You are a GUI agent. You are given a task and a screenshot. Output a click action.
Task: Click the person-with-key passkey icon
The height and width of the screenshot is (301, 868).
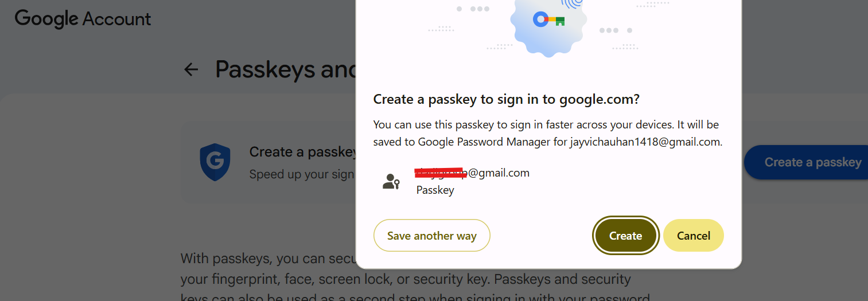click(391, 182)
